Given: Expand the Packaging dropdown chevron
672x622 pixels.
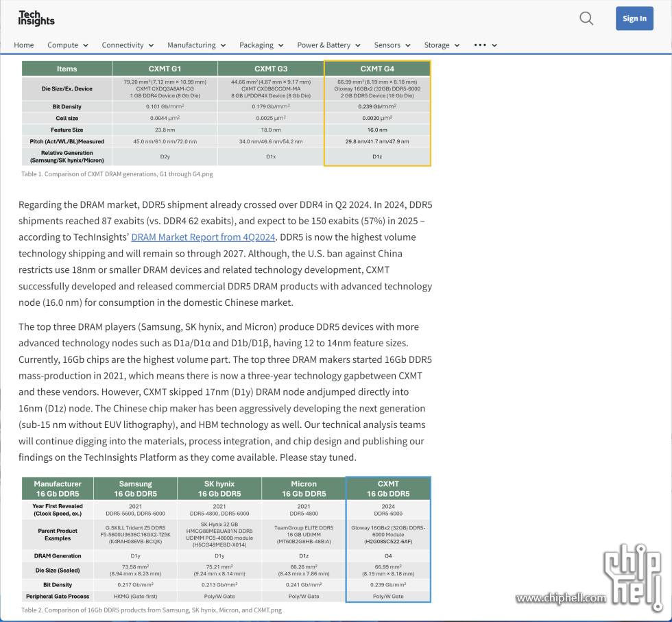Looking at the screenshot, I should [280, 45].
